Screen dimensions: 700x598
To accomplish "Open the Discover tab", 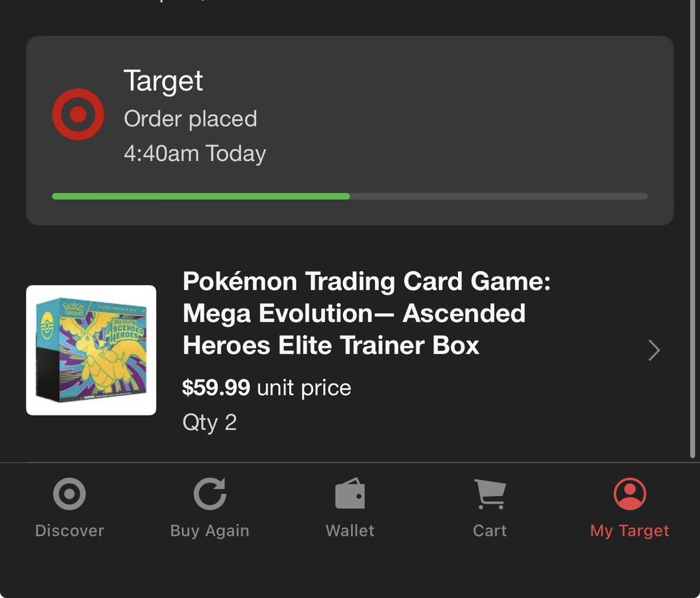I will click(x=69, y=508).
